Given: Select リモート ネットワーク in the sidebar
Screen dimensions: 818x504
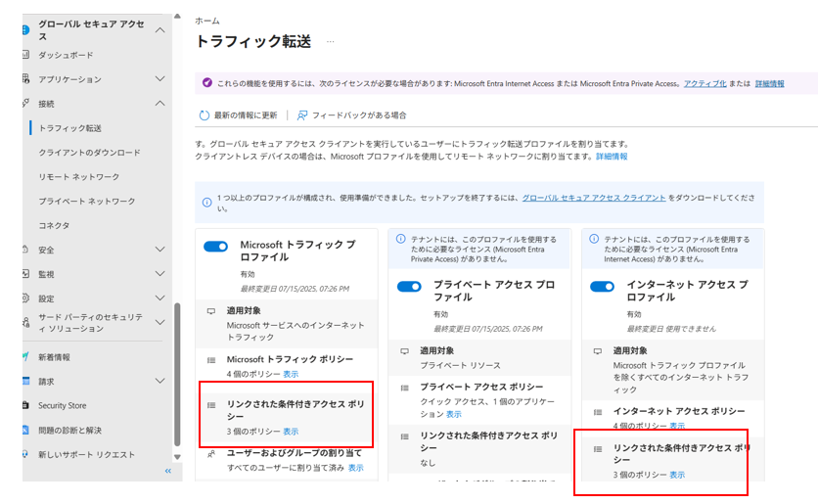Looking at the screenshot, I should pos(78,177).
